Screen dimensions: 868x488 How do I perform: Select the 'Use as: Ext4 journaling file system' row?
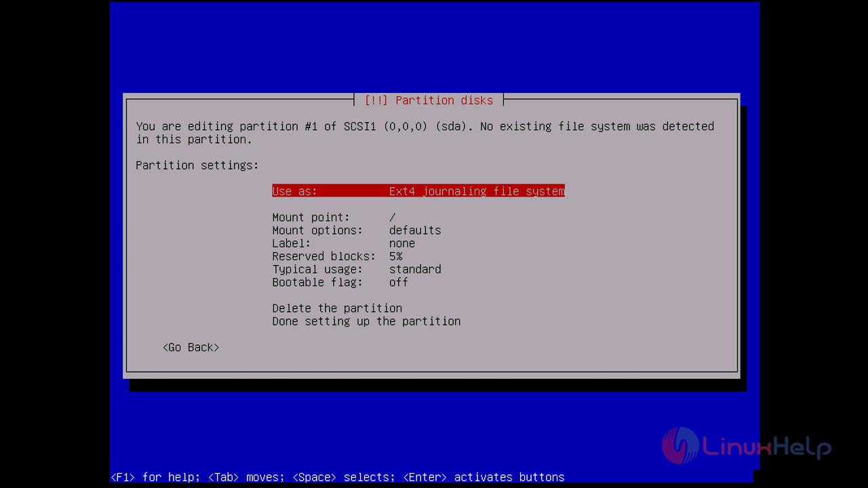418,191
